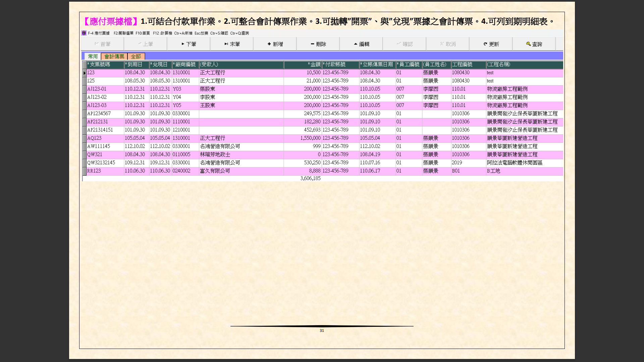This screenshot has height=362, width=644.
Task: Click the 受款人 column header
Action: [x=241, y=64]
